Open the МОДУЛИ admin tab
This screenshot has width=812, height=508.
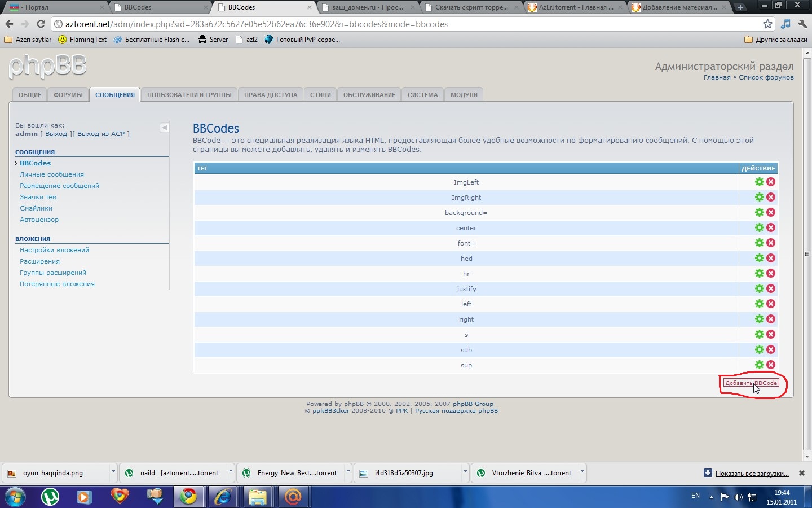pos(464,95)
